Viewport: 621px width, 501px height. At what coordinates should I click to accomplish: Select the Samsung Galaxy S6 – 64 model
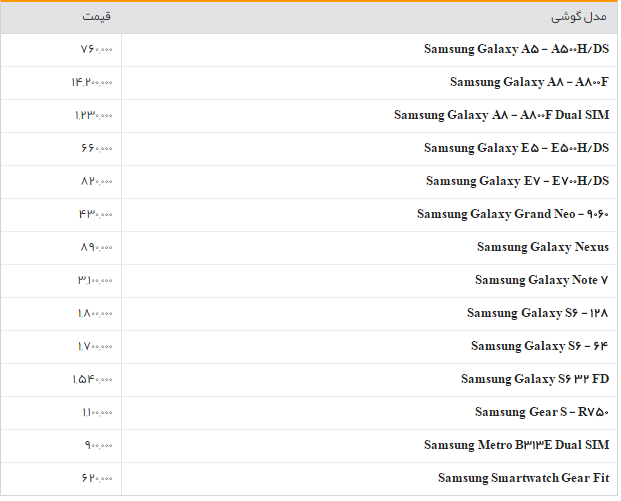tap(540, 347)
